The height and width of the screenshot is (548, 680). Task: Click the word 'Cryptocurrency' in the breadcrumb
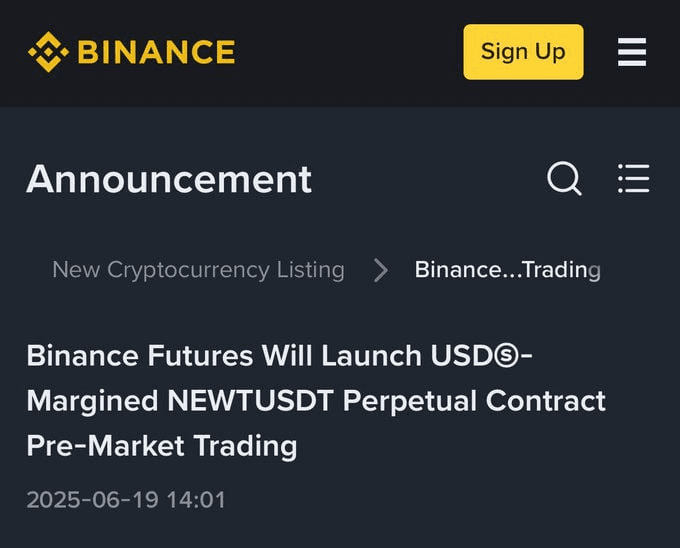[x=188, y=271]
